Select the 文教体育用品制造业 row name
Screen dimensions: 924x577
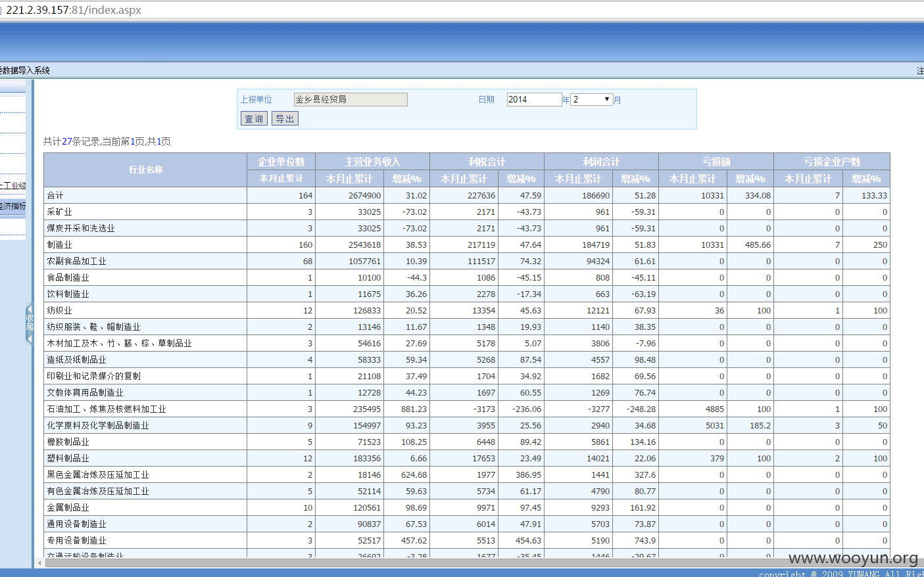pos(85,392)
